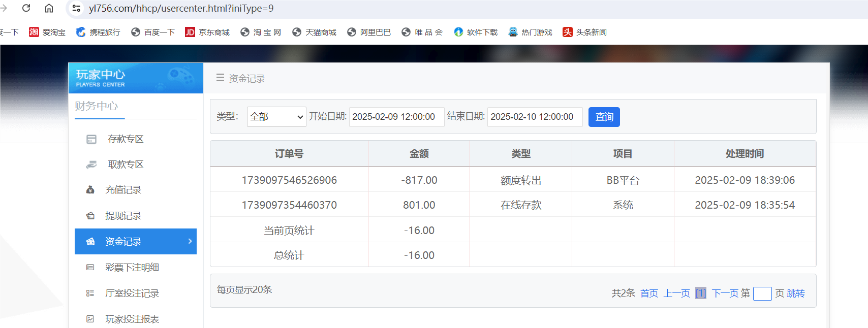Click the browser home icon
Image resolution: width=868 pixels, height=328 pixels.
click(x=49, y=8)
